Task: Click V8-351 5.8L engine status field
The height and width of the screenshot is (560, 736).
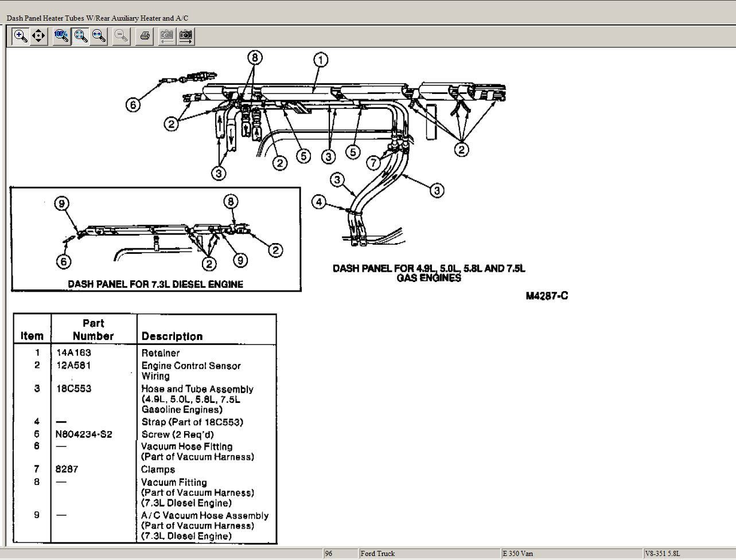Action: (x=688, y=554)
